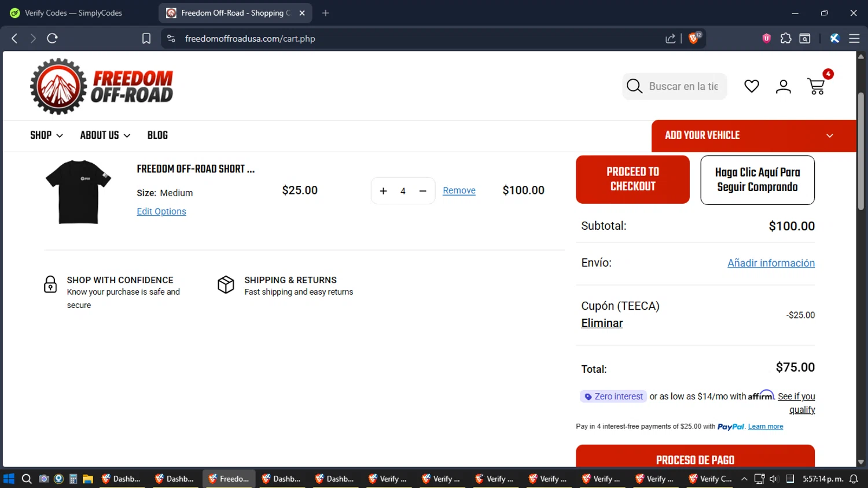
Task: Open the account profile icon
Action: 784,86
